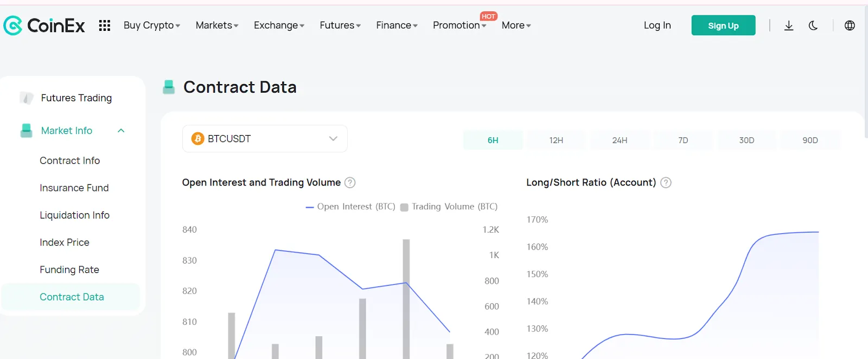
Task: Toggle the Trading Volume (BTC) legend
Action: (x=449, y=207)
